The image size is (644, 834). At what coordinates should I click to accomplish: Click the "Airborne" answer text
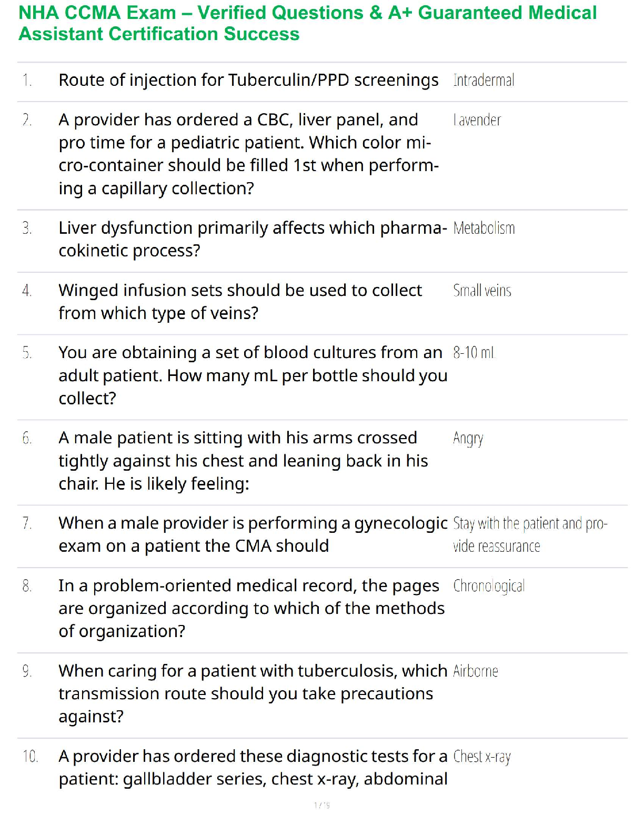pyautogui.click(x=476, y=671)
